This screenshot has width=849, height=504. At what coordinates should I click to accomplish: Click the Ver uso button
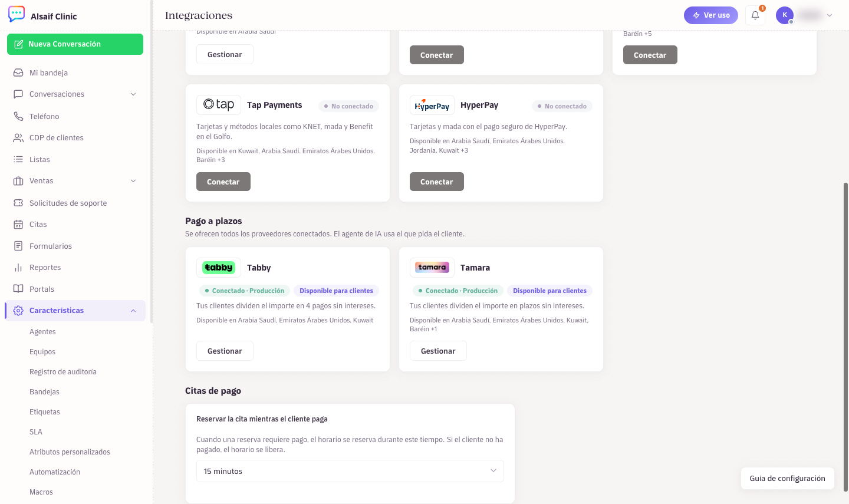(x=711, y=15)
